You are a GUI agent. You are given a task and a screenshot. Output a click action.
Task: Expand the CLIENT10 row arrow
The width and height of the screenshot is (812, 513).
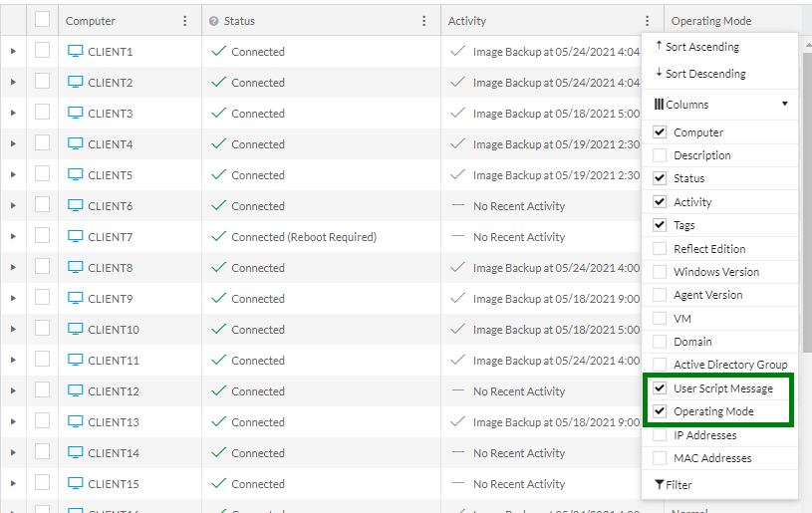tap(13, 329)
